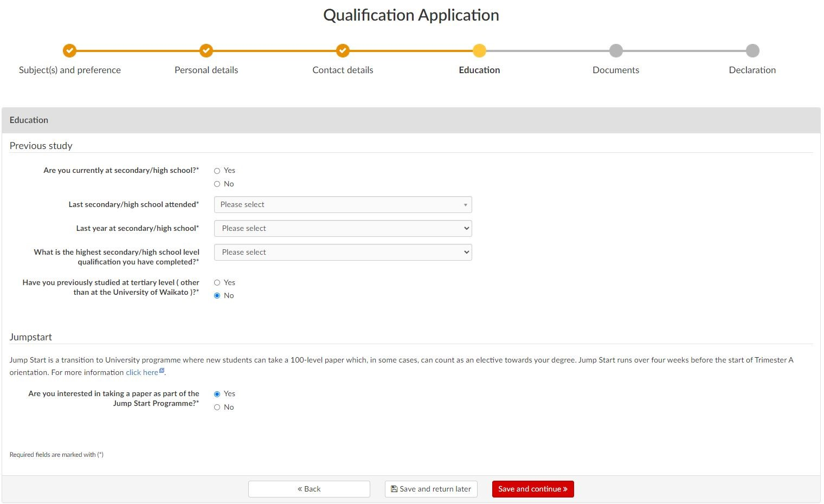Go to the Personal details step label
Image resolution: width=824 pixels, height=504 pixels.
206,70
